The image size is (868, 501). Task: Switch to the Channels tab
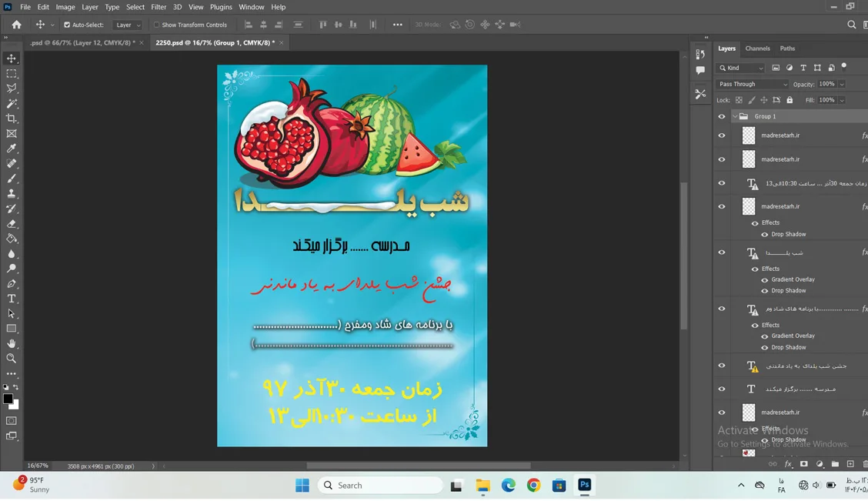(x=757, y=48)
